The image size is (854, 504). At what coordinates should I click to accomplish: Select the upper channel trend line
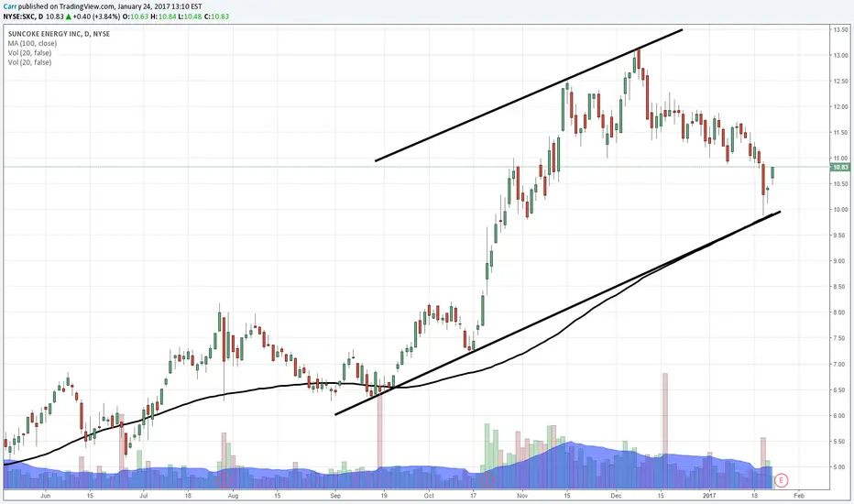pos(529,95)
